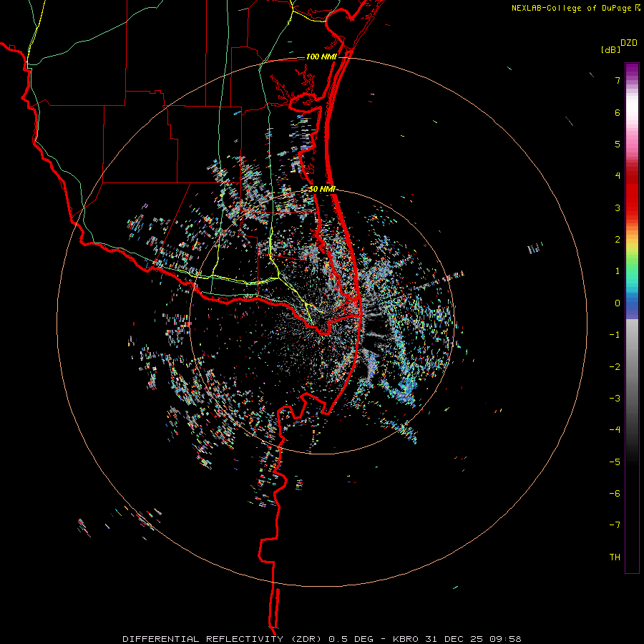Click the 7 value on the color scale
This screenshot has height=644, width=644.
pos(618,80)
